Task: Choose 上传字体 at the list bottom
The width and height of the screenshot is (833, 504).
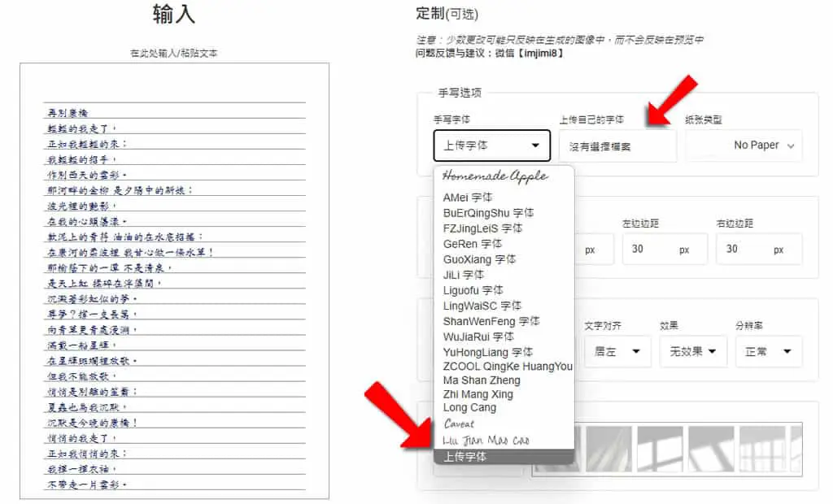Action: [504, 457]
